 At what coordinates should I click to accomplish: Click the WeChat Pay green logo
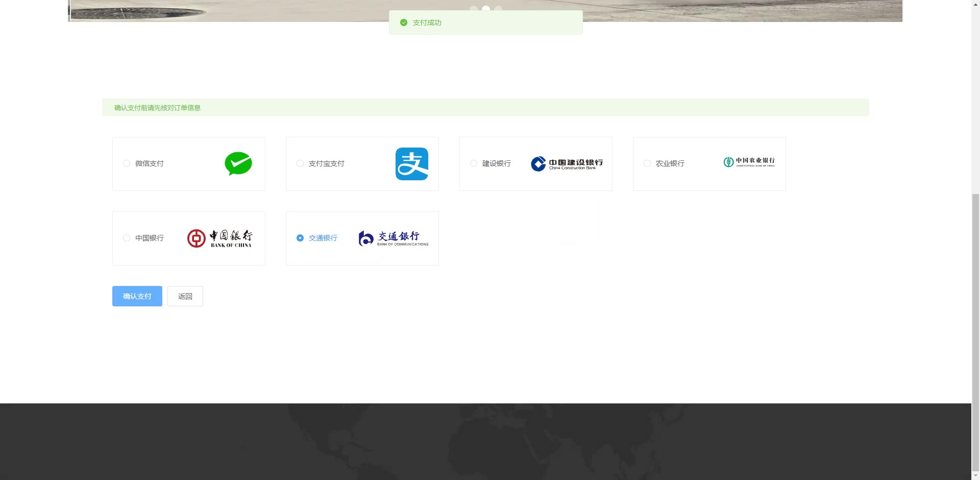238,163
